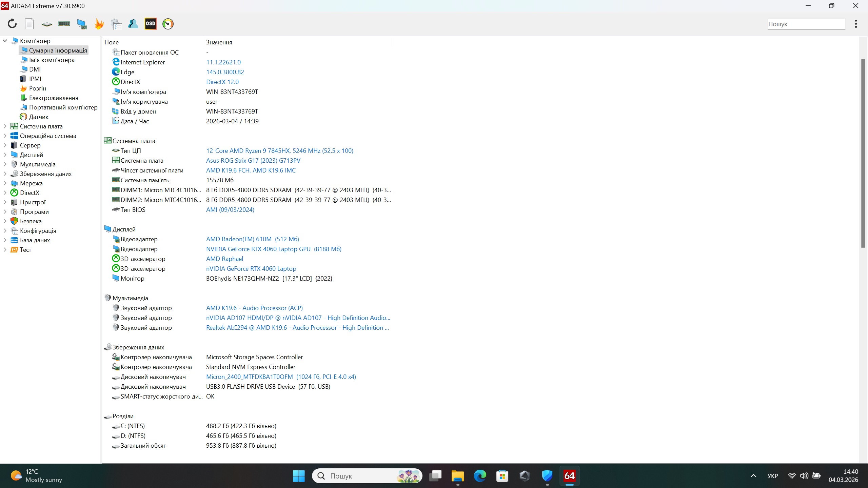The width and height of the screenshot is (868, 488).
Task: Select the Датчик tree item
Action: [x=39, y=117]
